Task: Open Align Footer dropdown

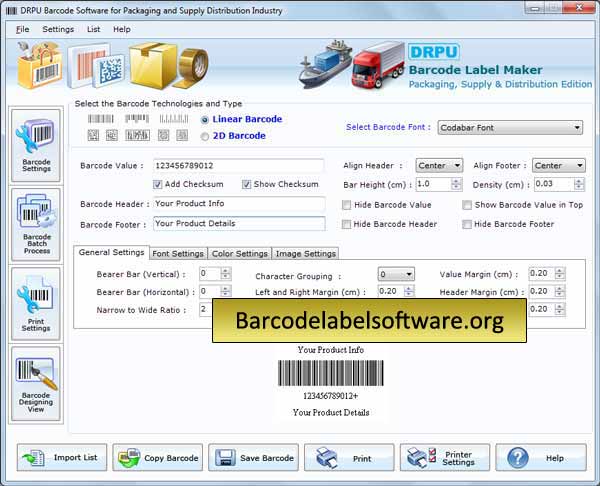Action: [558, 165]
